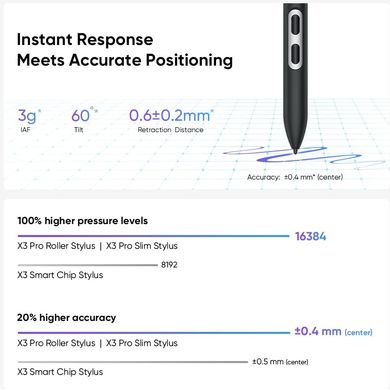The image size is (390, 390).
Task: Click the ±0.4 mm (center) accuracy value
Action: tap(333, 332)
